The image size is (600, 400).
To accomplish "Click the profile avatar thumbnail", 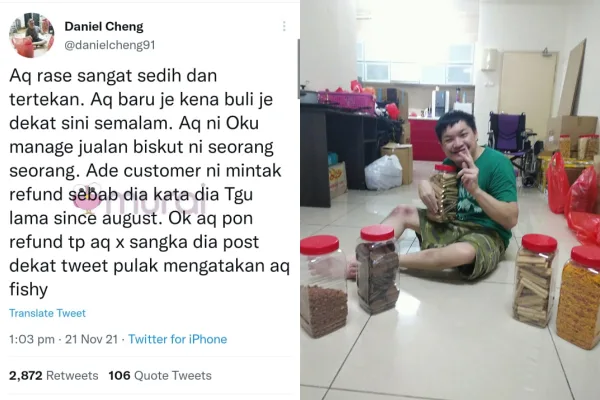I will click(x=32, y=35).
